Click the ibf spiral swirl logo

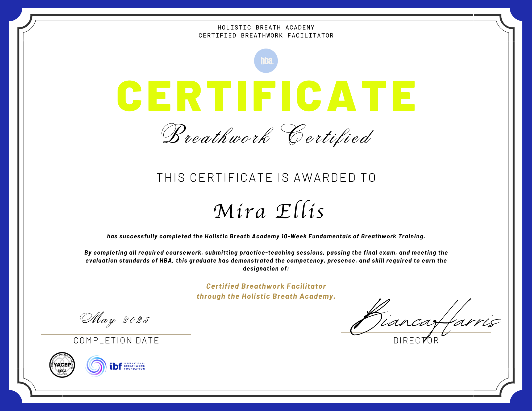coord(96,366)
